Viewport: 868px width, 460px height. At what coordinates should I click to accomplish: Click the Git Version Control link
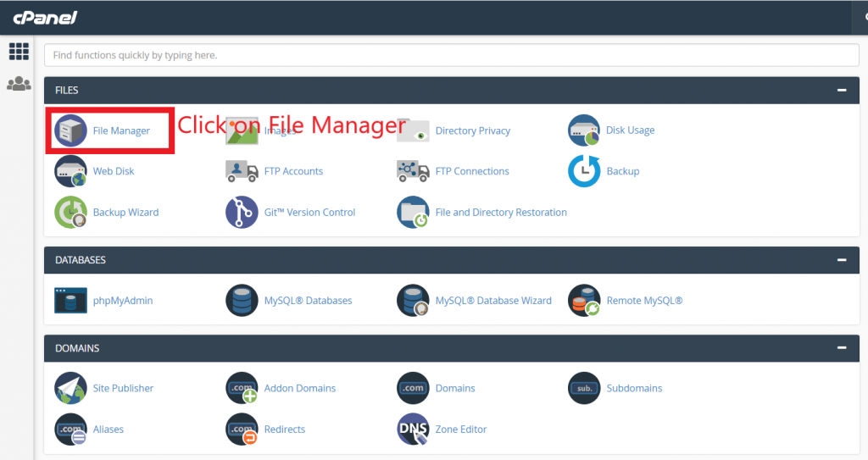[309, 212]
